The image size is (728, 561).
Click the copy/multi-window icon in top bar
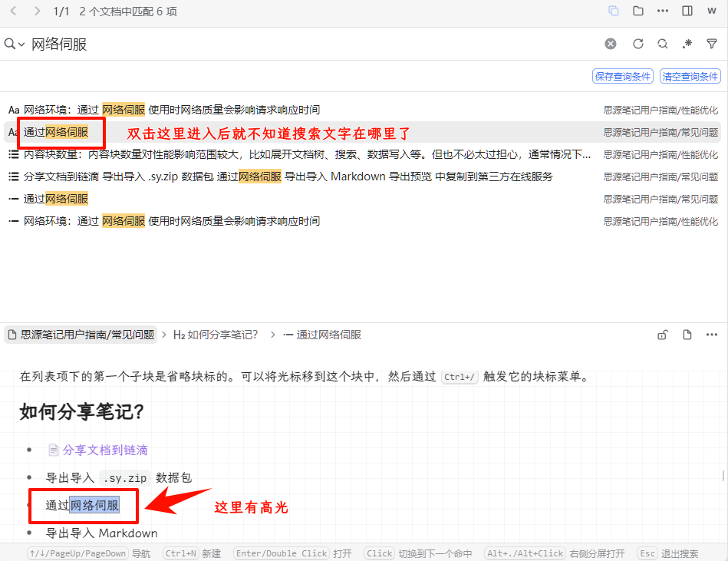[x=614, y=11]
